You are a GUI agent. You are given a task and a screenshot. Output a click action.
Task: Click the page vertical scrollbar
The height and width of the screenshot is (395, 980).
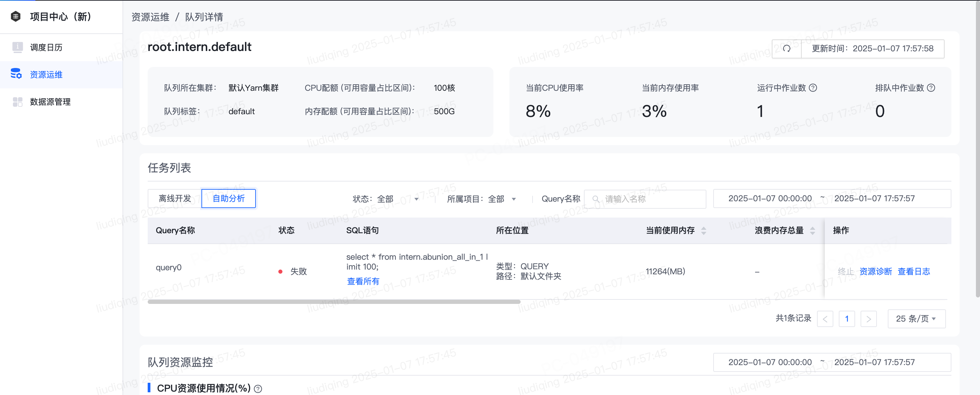tap(977, 148)
